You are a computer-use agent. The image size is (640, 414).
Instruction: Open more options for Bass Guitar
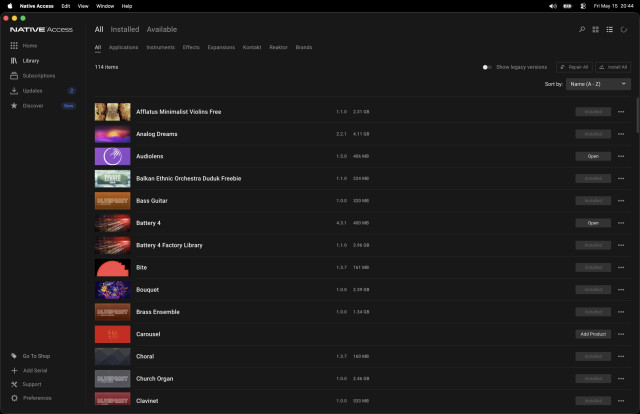[621, 201]
